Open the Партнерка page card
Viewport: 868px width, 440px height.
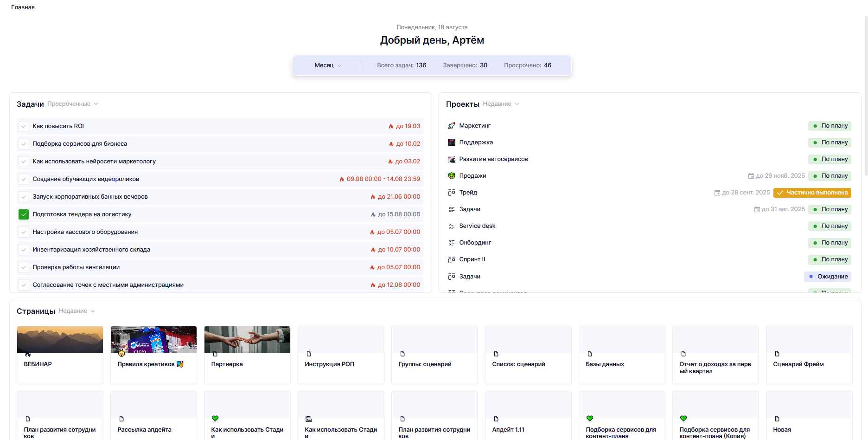point(247,355)
